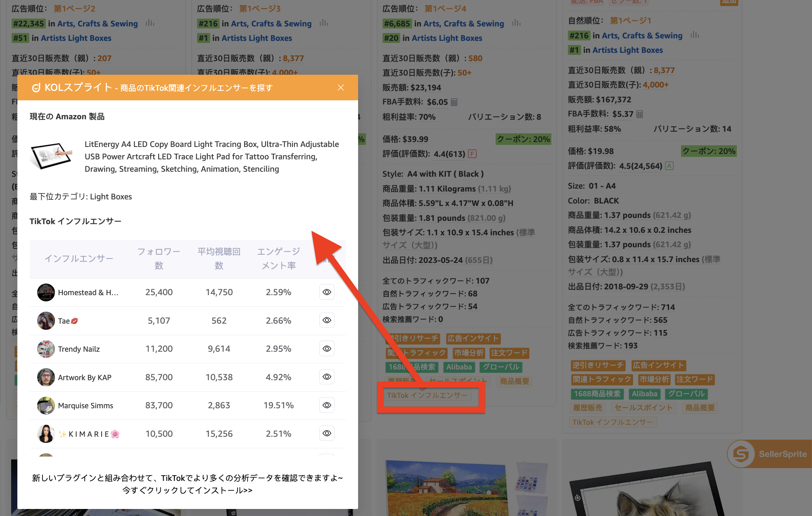Click KIMARIE avatar
812x516 pixels.
(46, 434)
